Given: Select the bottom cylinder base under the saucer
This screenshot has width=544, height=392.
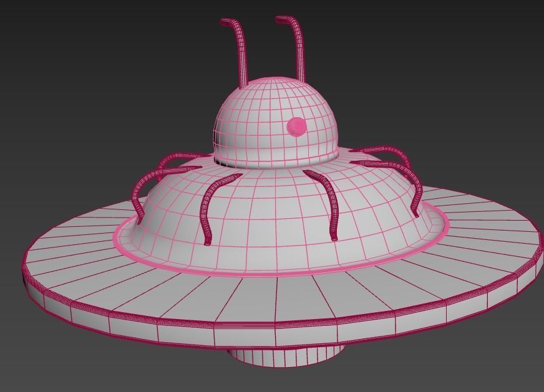Looking at the screenshot, I should (x=286, y=357).
